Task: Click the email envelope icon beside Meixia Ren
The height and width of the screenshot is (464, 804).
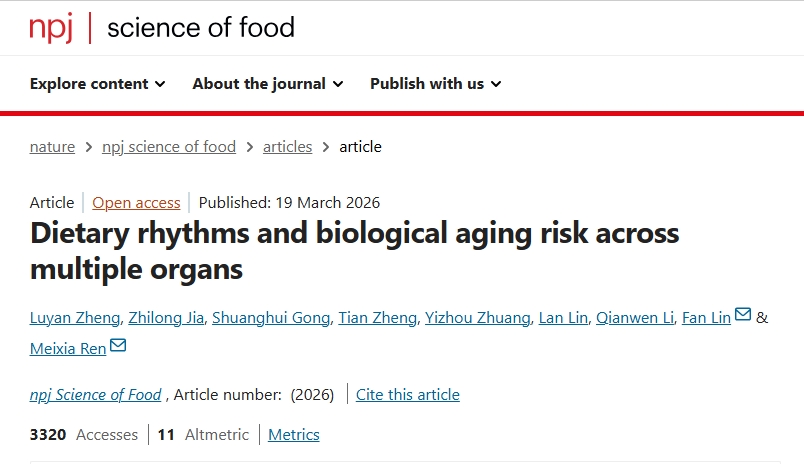Action: point(118,346)
